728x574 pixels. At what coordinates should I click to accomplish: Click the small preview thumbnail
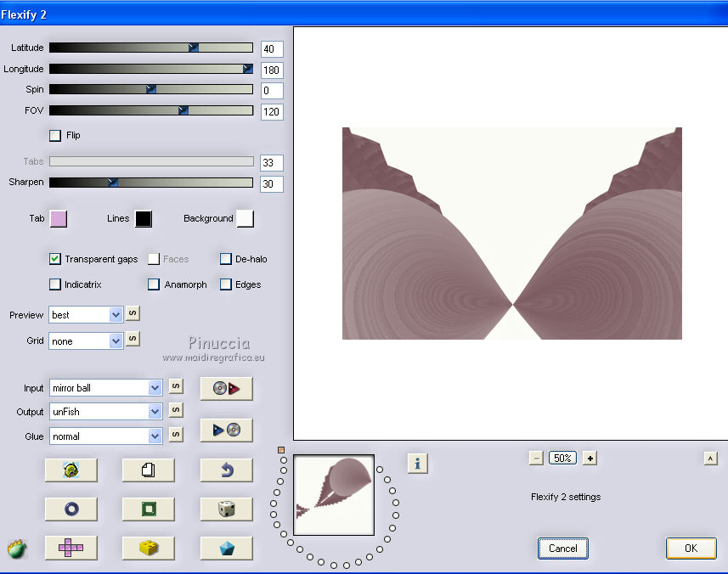(x=334, y=495)
